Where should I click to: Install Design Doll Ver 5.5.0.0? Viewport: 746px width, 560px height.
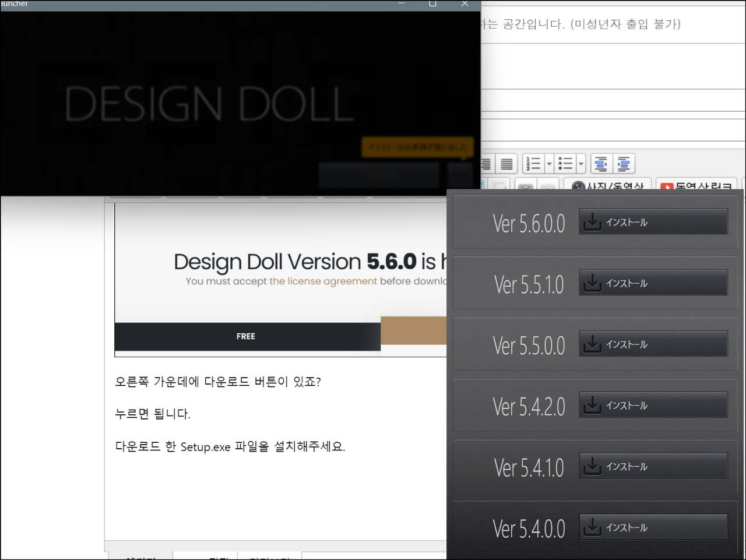[x=653, y=344]
